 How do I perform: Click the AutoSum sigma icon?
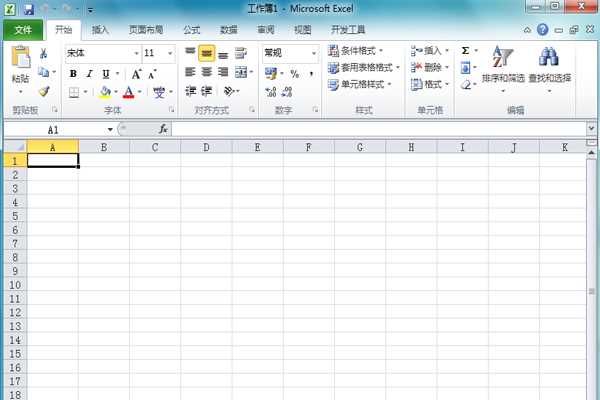pyautogui.click(x=466, y=50)
